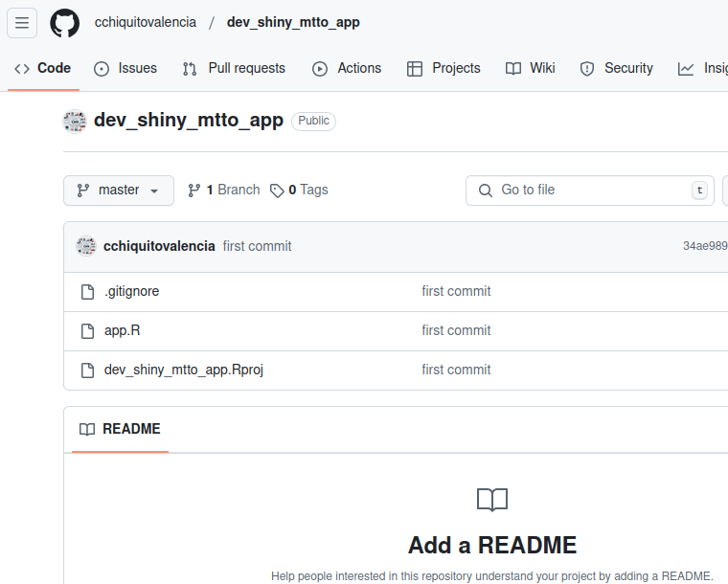The width and height of the screenshot is (728, 584).
Task: Click the commit author avatar icon
Action: pos(86,246)
